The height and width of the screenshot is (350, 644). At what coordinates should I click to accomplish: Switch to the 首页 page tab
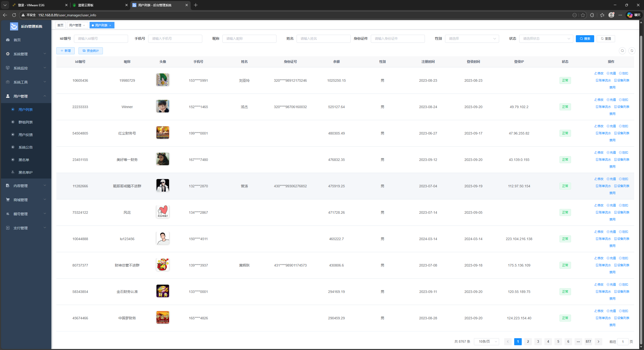60,25
